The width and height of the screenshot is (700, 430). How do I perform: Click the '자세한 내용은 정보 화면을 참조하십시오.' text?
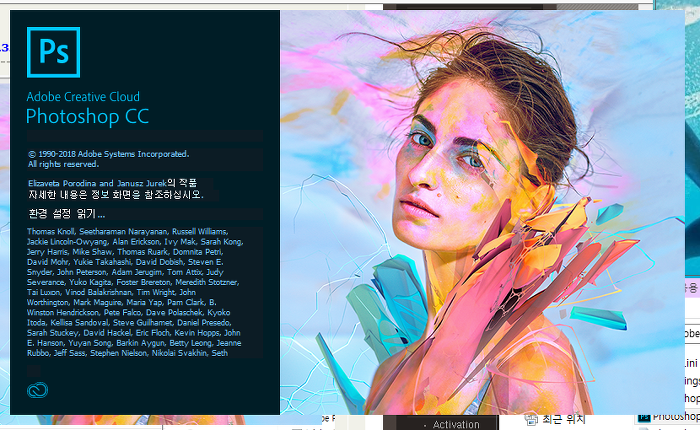tap(116, 195)
